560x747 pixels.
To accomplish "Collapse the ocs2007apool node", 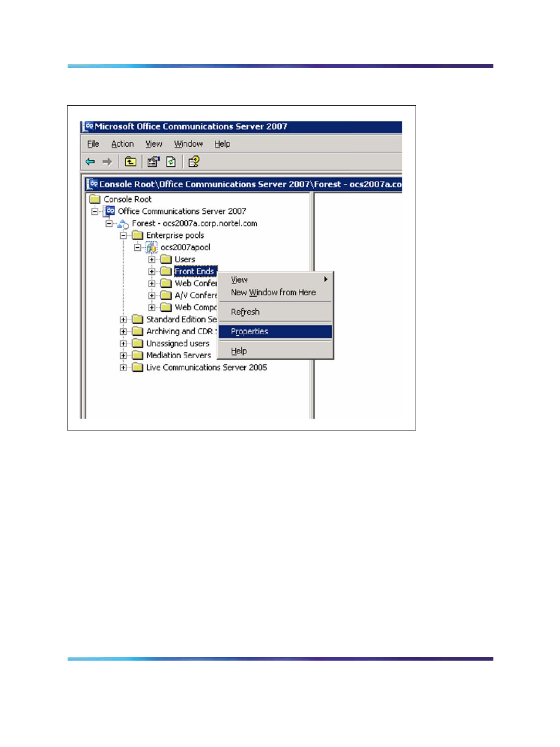I will (x=137, y=248).
